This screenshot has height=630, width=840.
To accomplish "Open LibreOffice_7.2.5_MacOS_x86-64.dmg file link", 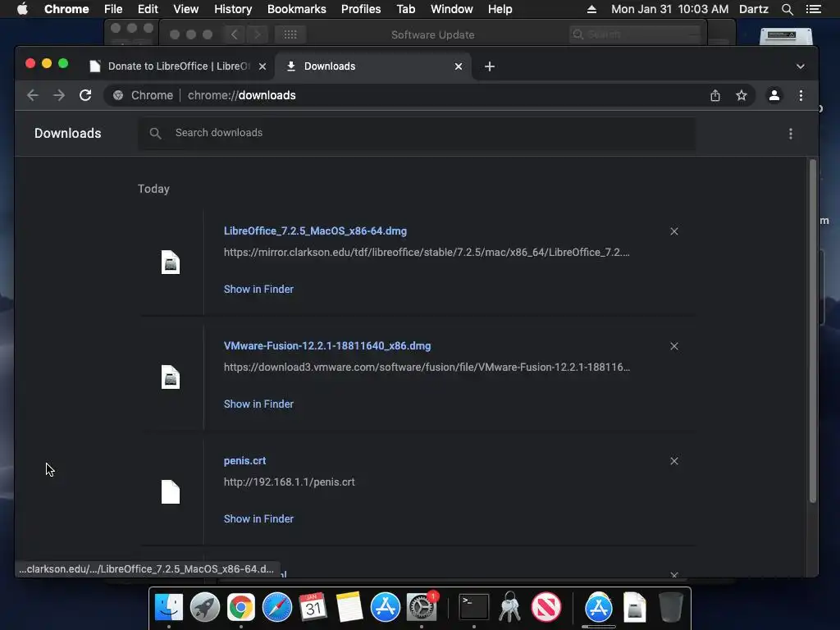I will pos(315,231).
